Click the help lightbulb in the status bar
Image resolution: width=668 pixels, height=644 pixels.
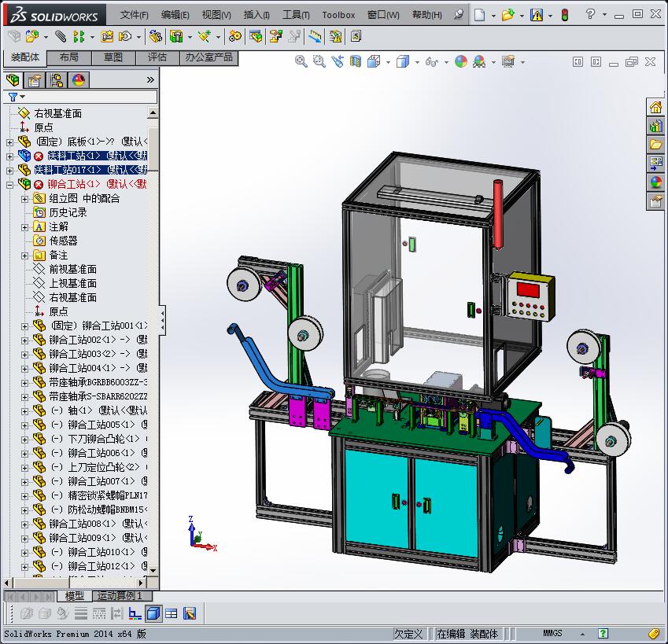(601, 634)
